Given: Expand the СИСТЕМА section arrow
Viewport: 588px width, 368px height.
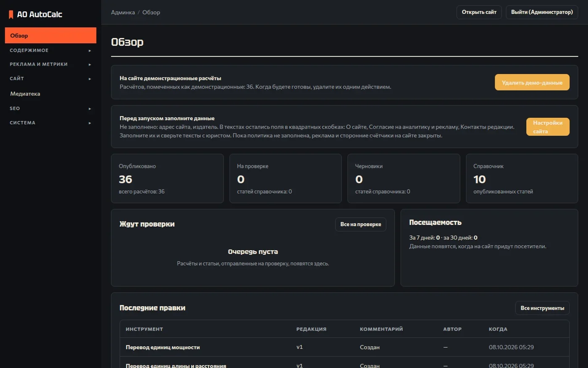Looking at the screenshot, I should pyautogui.click(x=90, y=123).
